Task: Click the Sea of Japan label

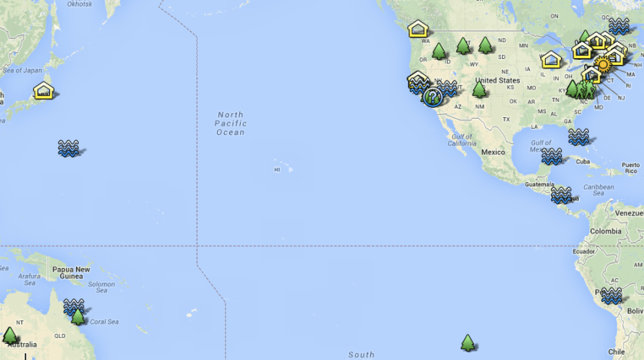Action: click(x=22, y=70)
